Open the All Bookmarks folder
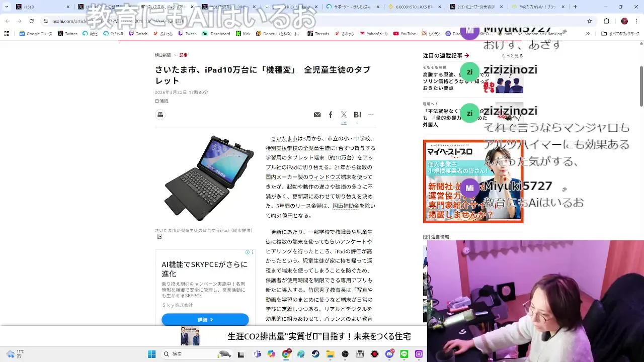Screen dimensions: 644x362 (620, 34)
